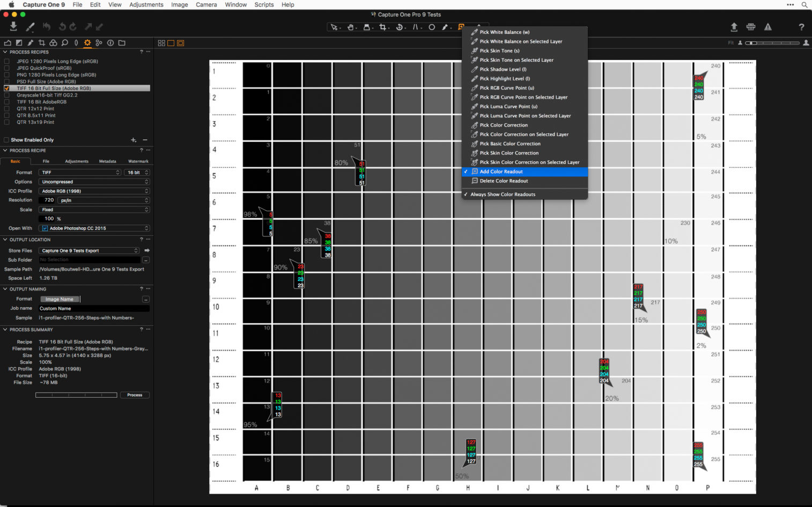Image resolution: width=812 pixels, height=507 pixels.
Task: Collapse the Output Location section
Action: (5, 240)
